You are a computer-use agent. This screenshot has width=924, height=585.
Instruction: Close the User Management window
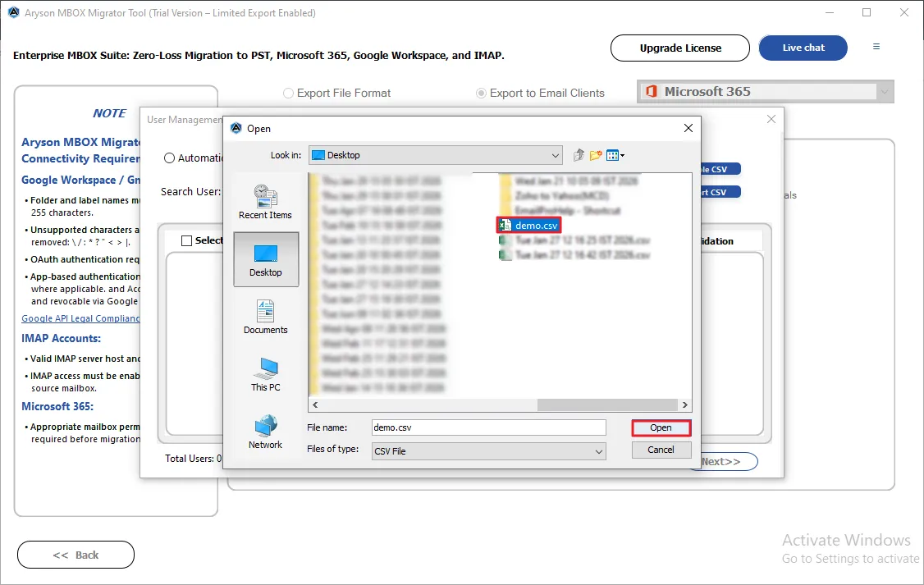(x=771, y=119)
